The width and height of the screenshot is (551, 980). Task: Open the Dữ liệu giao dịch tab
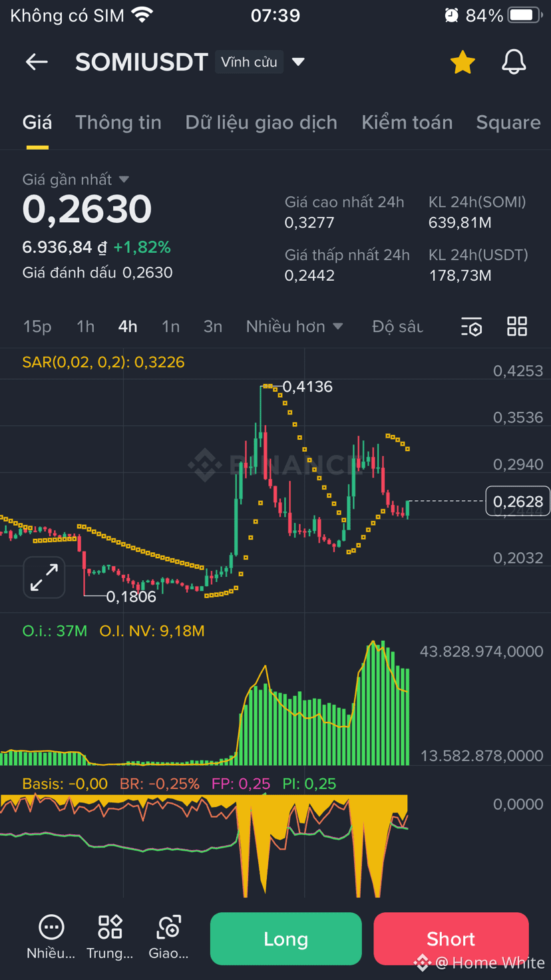262,122
